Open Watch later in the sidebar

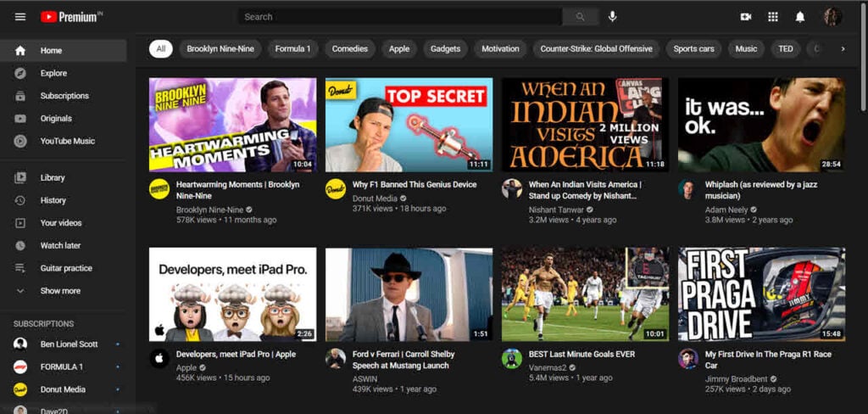pos(63,245)
